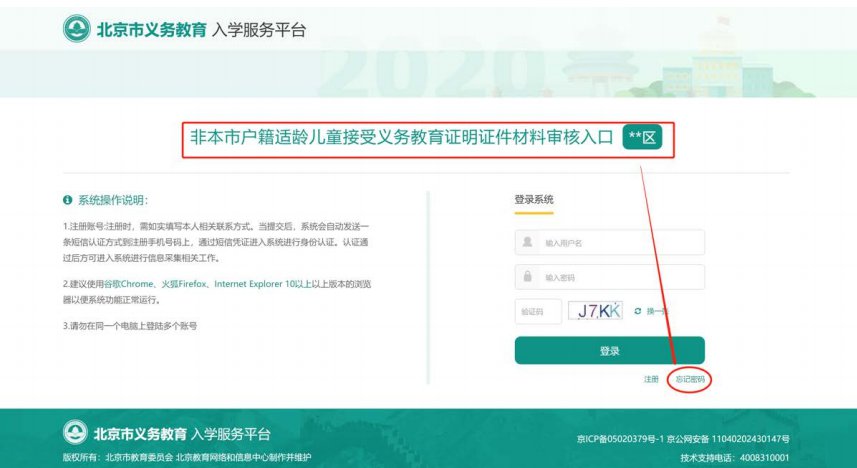
Task: Click the 非本市户籍适龄儿童 entrance title text
Action: 402,137
